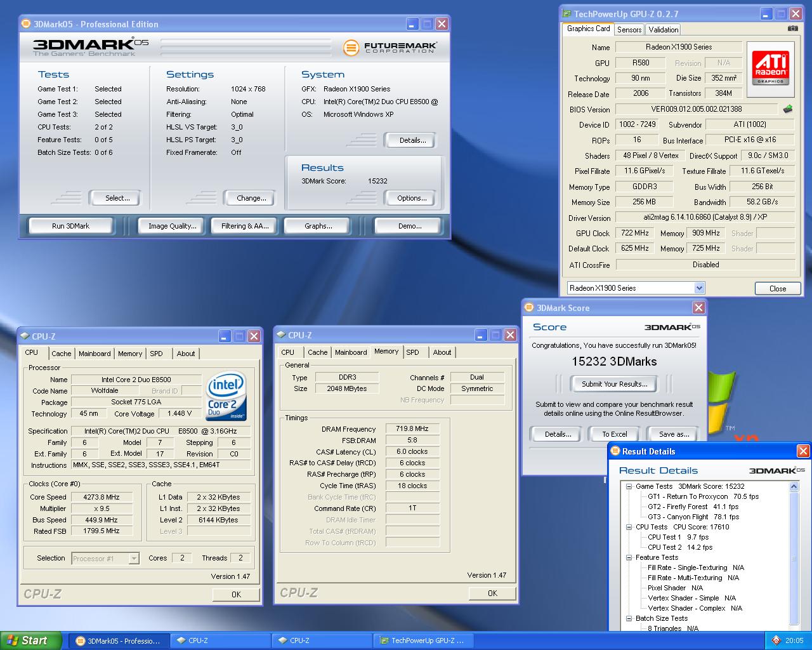Viewport: 812px width, 650px height.
Task: Open the Windows Start menu
Action: point(30,640)
